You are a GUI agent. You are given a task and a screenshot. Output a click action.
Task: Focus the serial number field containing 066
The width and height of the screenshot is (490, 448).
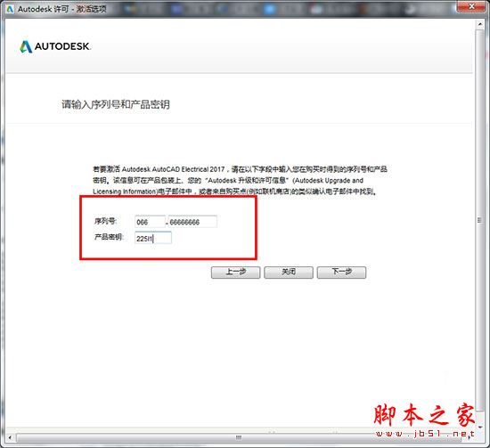pos(150,222)
